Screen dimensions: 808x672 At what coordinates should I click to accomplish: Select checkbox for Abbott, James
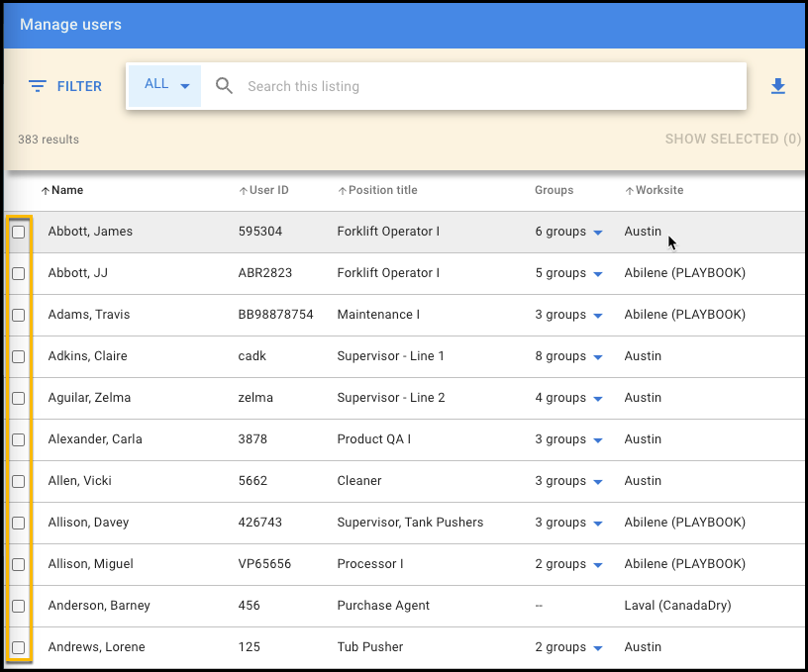click(18, 231)
